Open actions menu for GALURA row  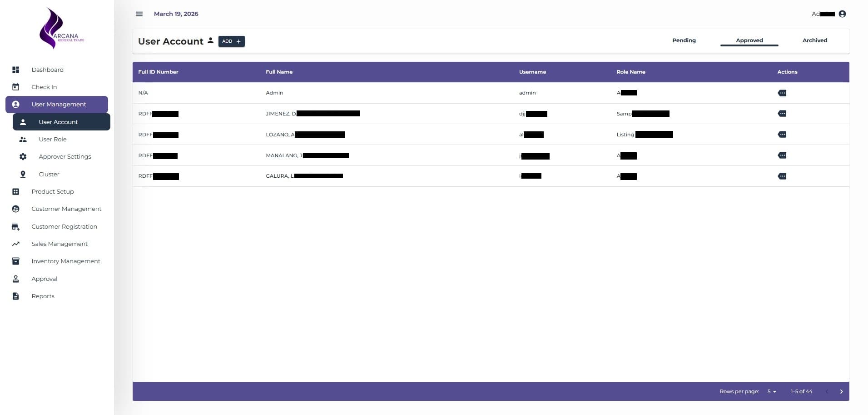coord(782,176)
